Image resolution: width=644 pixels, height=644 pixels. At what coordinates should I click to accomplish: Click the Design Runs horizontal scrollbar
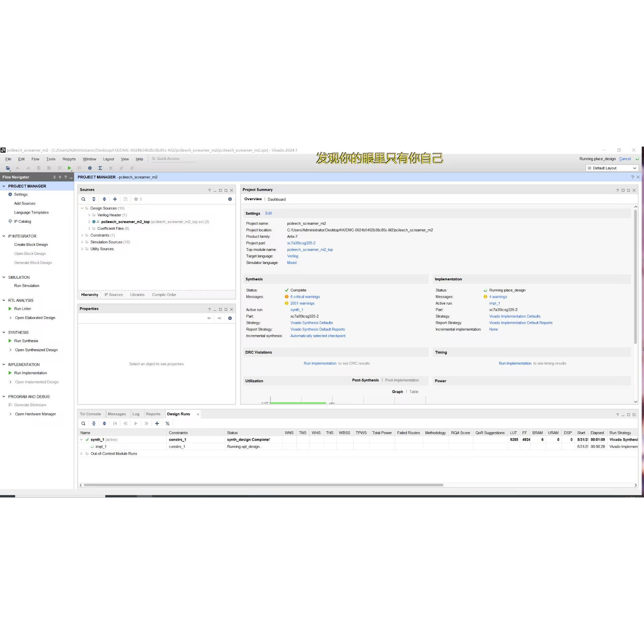tap(263, 485)
